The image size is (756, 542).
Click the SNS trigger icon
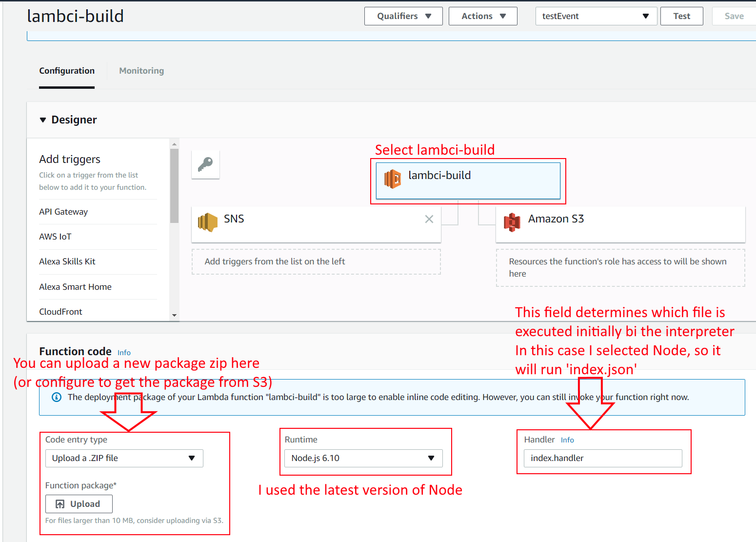tap(207, 222)
